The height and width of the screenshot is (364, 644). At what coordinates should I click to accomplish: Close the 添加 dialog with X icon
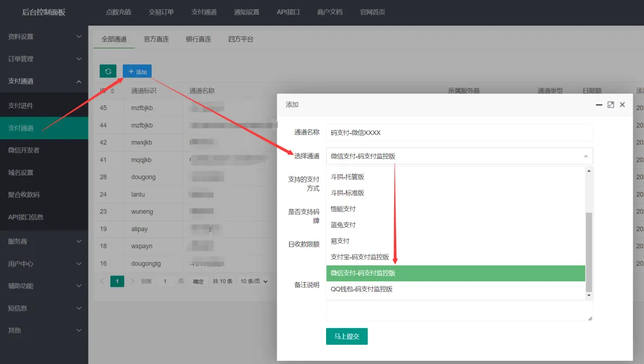[x=623, y=104]
